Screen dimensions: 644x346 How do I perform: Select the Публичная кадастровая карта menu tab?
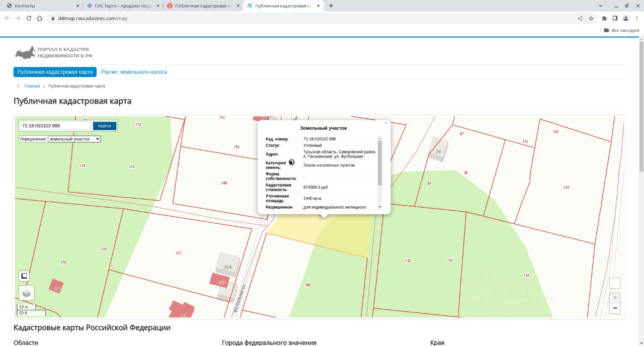[55, 72]
